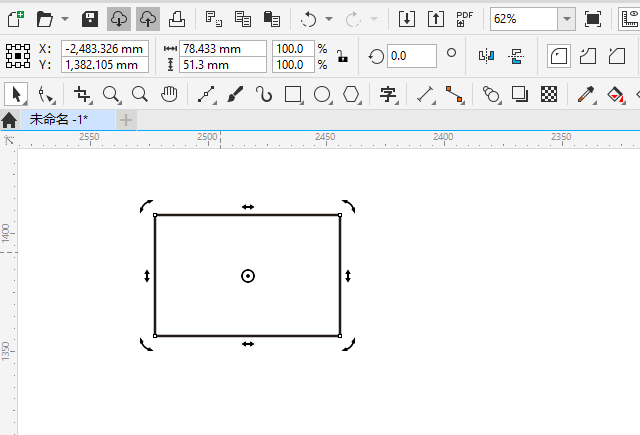Edit the object height 51.3 mm
This screenshot has height=435, width=640.
pos(223,64)
